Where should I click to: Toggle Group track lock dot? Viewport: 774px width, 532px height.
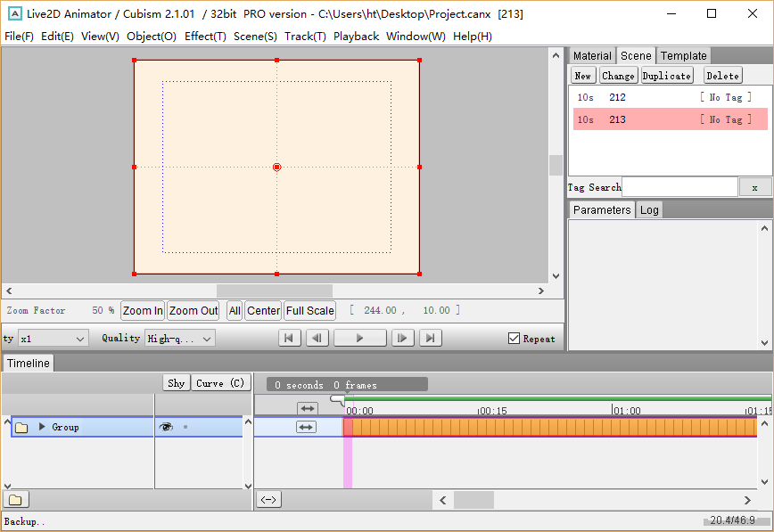185,427
